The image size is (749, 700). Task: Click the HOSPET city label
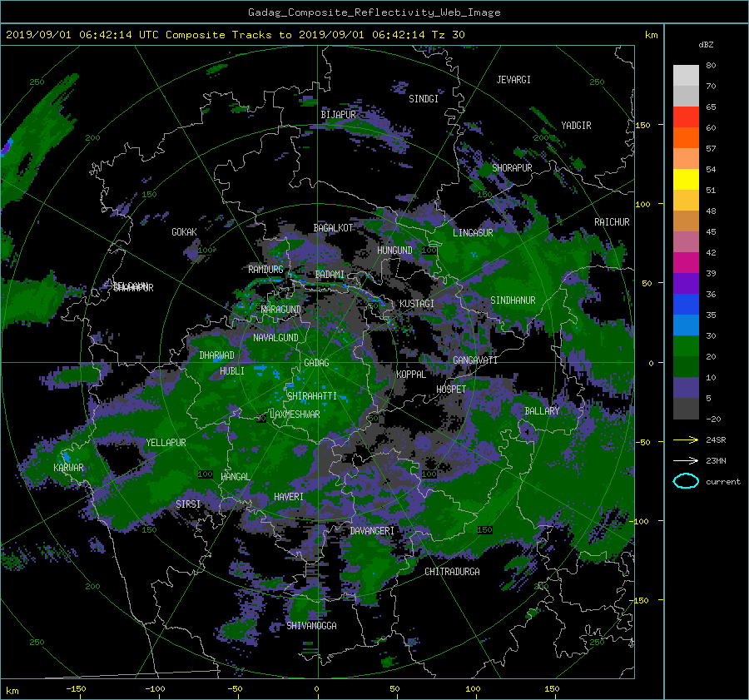point(451,390)
